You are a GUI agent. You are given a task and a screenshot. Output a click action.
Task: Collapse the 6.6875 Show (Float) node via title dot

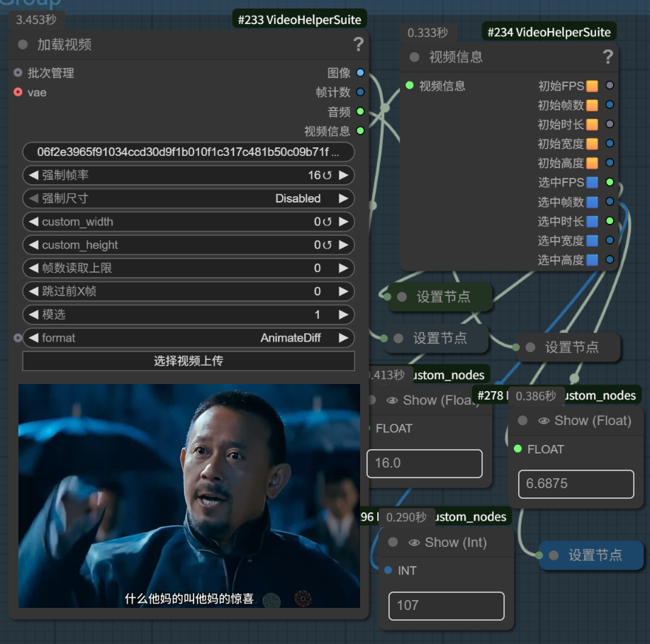(522, 421)
